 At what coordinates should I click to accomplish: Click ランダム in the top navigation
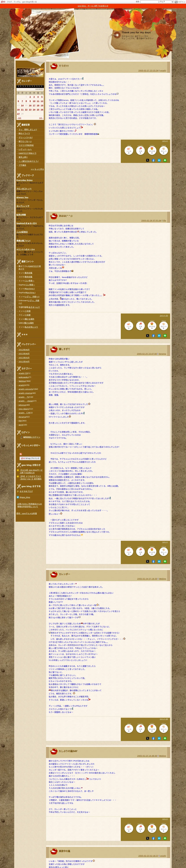tap(17, 2)
